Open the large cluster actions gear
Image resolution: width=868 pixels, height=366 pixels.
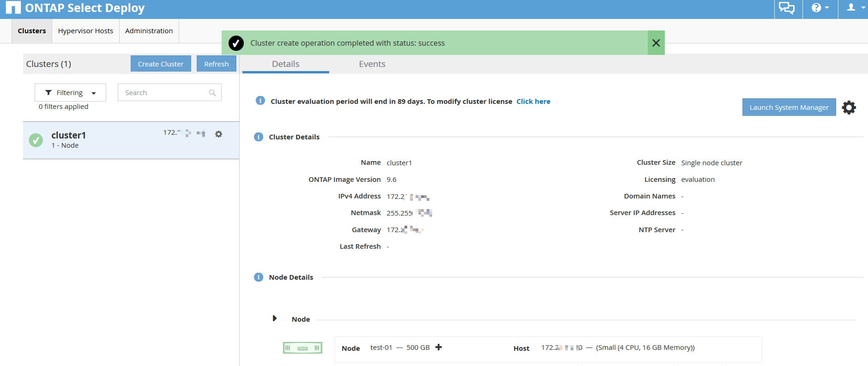click(849, 108)
